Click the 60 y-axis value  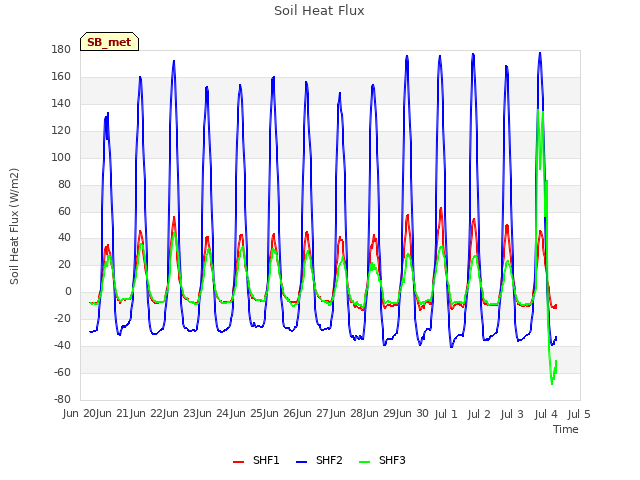point(64,211)
